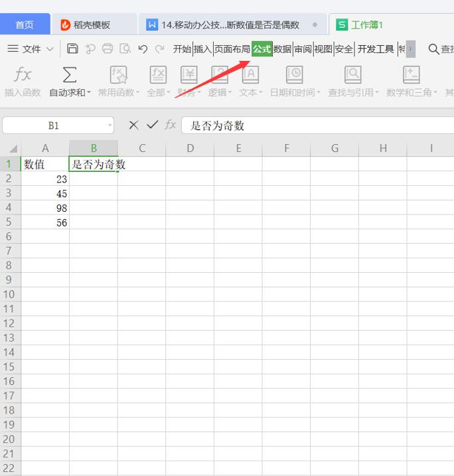Screen dimensions: 454x476
Task: Select column H header
Action: tap(383, 149)
